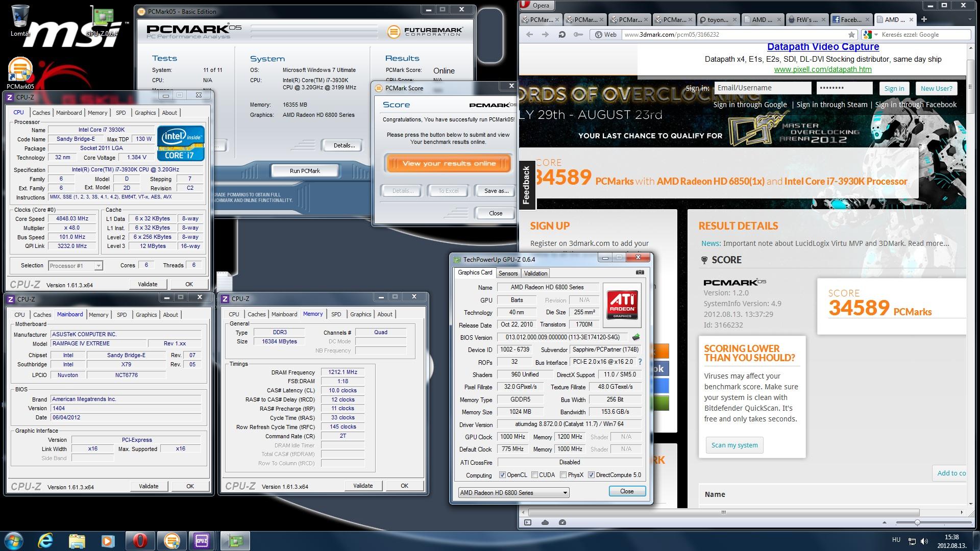This screenshot has width=980, height=551.
Task: Click the ATI Radeon logo in GPU-Z
Action: point(622,305)
